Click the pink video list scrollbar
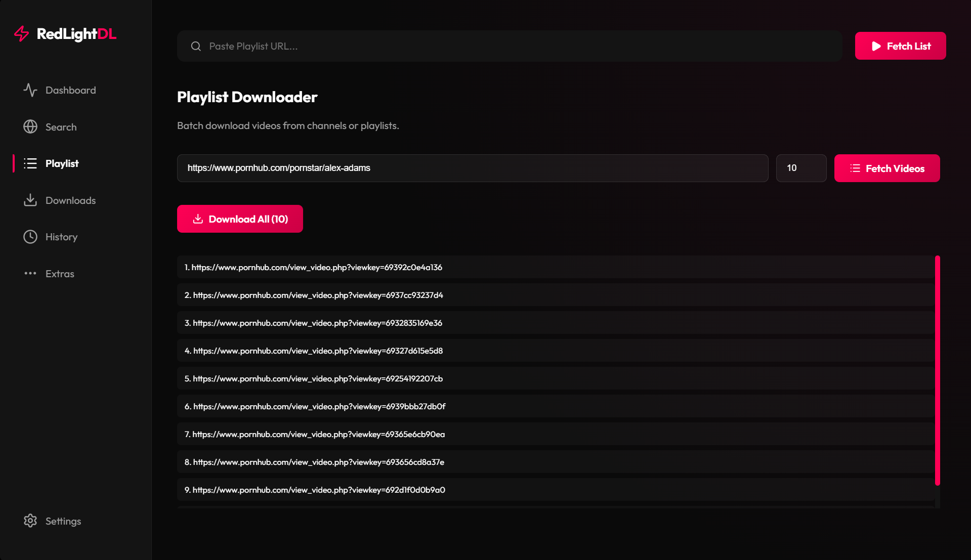Screen dimensions: 971x560 938,371
